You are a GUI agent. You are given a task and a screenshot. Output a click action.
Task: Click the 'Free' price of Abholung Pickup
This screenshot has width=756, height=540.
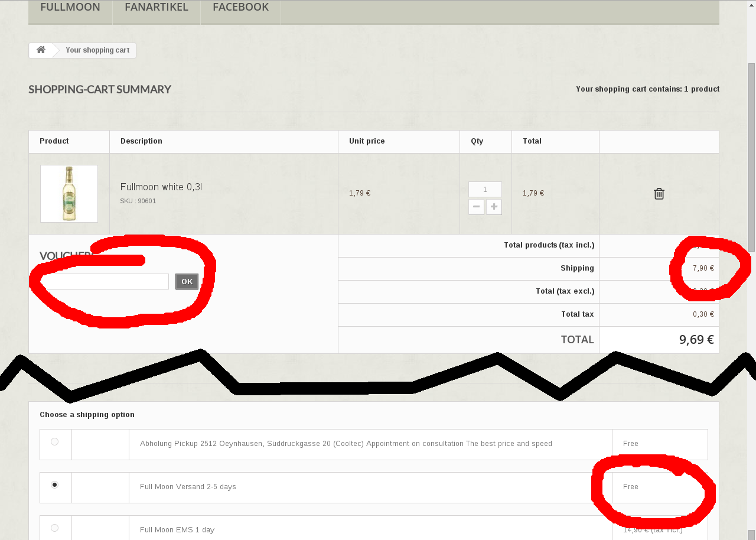[631, 444]
